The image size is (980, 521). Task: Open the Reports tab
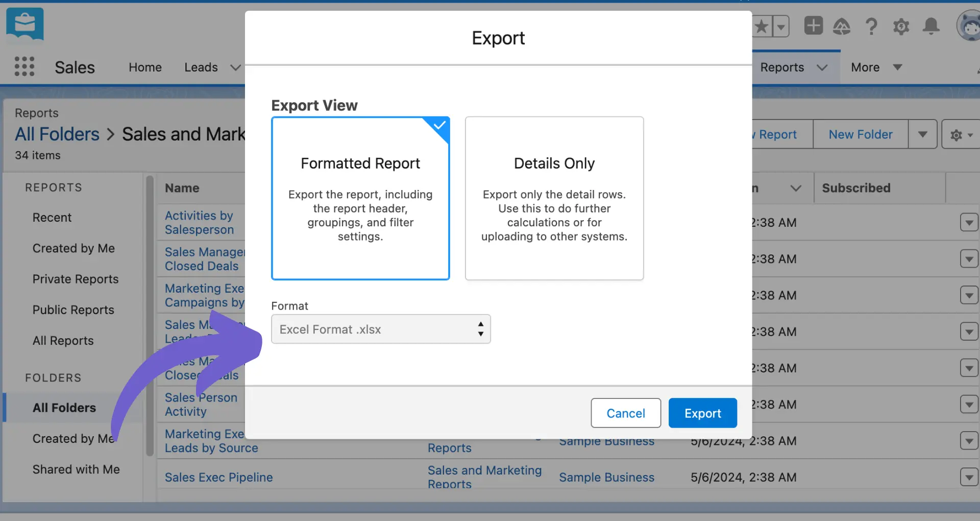point(782,67)
